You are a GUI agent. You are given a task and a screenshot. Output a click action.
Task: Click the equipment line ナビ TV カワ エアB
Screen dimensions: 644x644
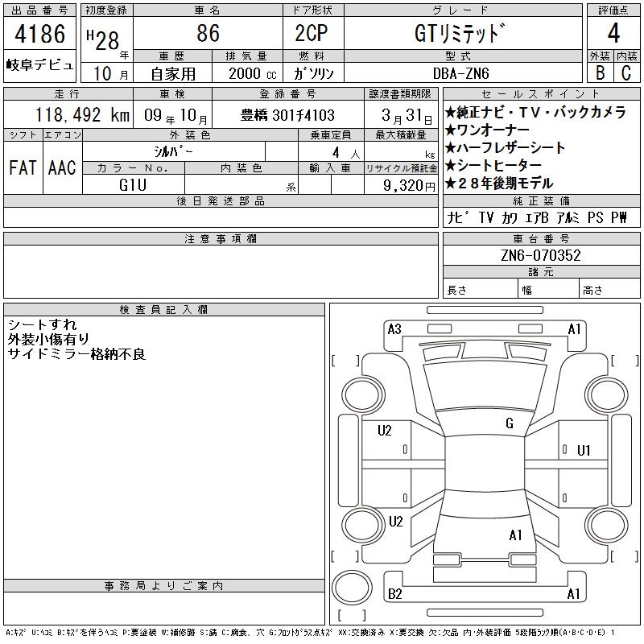click(x=536, y=217)
